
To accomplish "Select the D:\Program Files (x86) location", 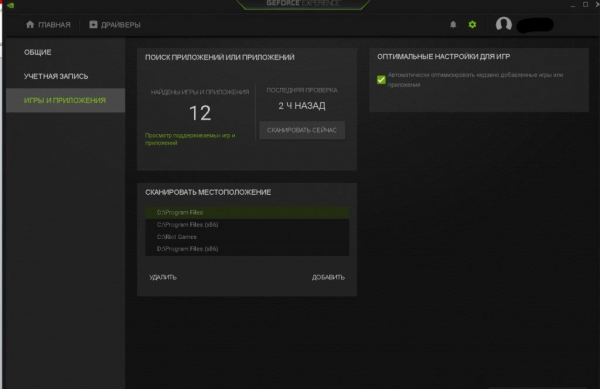I will pos(247,249).
